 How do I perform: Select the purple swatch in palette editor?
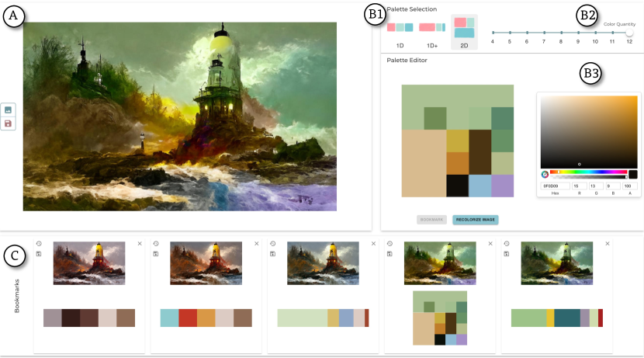(502, 186)
